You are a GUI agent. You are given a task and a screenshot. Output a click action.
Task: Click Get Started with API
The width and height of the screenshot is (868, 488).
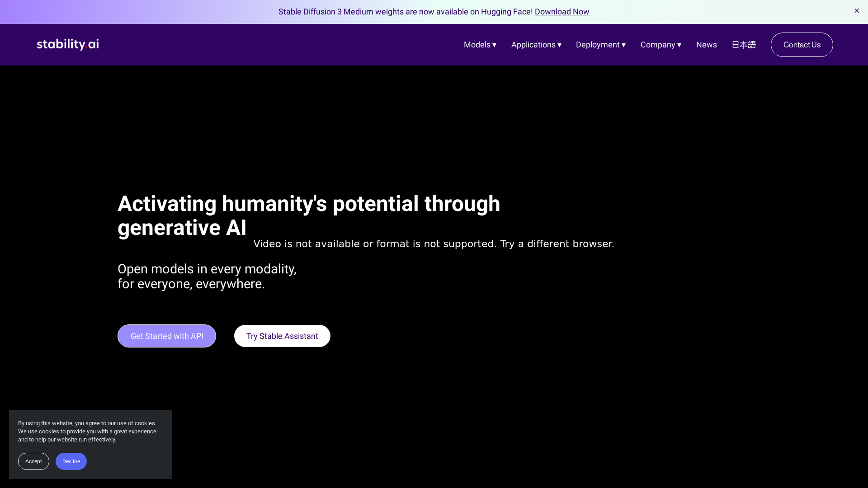(166, 336)
